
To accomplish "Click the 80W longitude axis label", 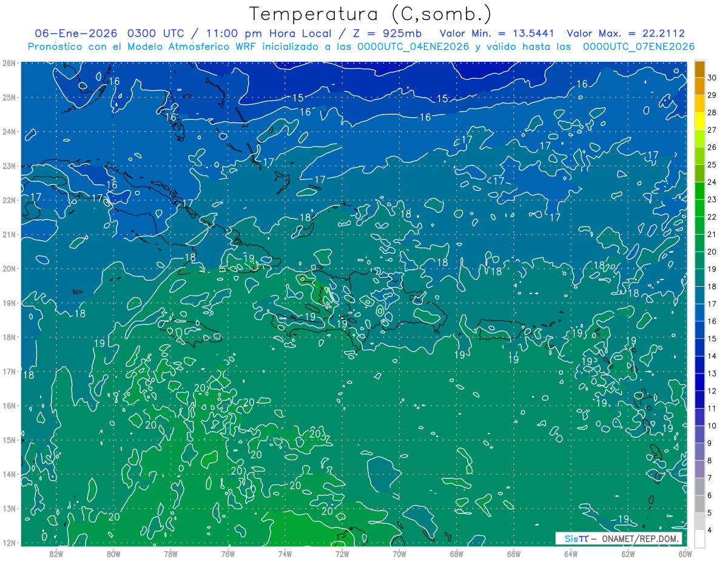I will pyautogui.click(x=113, y=554).
